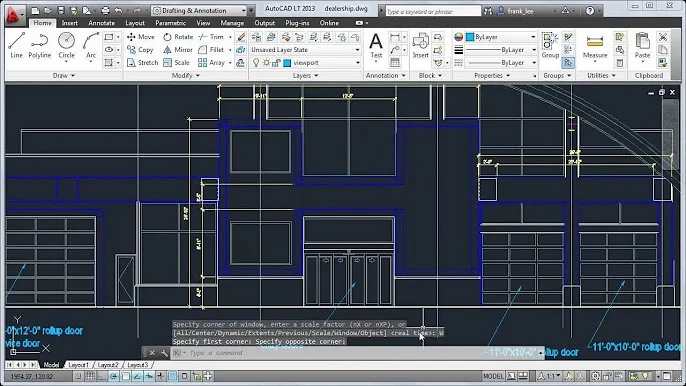Click the Table icon in Annotation
686x386 pixels.
point(395,63)
